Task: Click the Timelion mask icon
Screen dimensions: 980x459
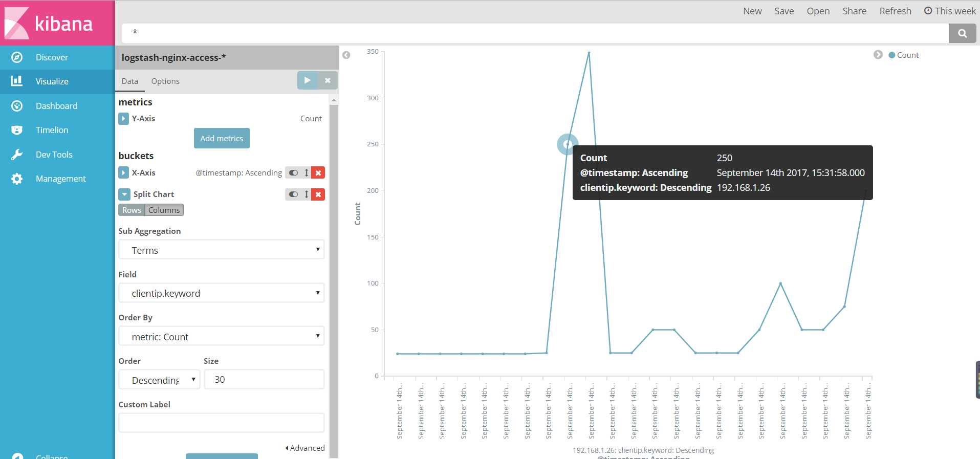Action: [x=17, y=130]
